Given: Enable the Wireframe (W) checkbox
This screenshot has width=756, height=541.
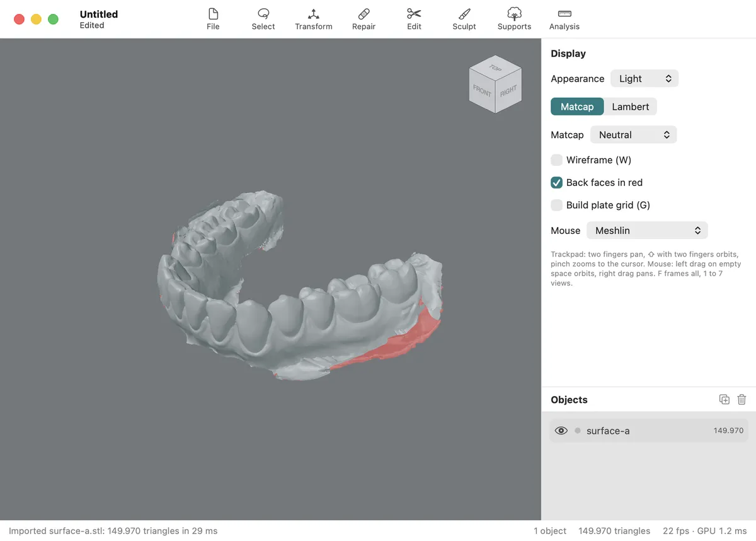Looking at the screenshot, I should tap(556, 160).
